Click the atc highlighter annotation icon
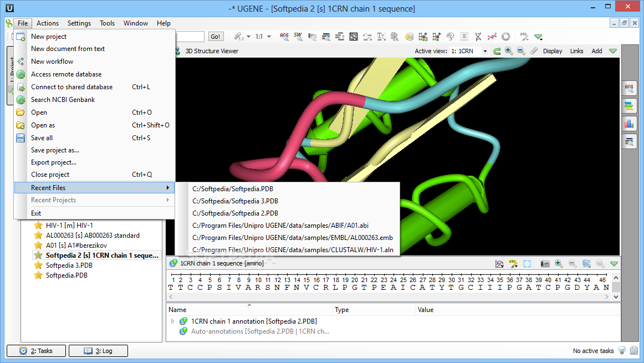The image size is (644, 363). (513, 264)
